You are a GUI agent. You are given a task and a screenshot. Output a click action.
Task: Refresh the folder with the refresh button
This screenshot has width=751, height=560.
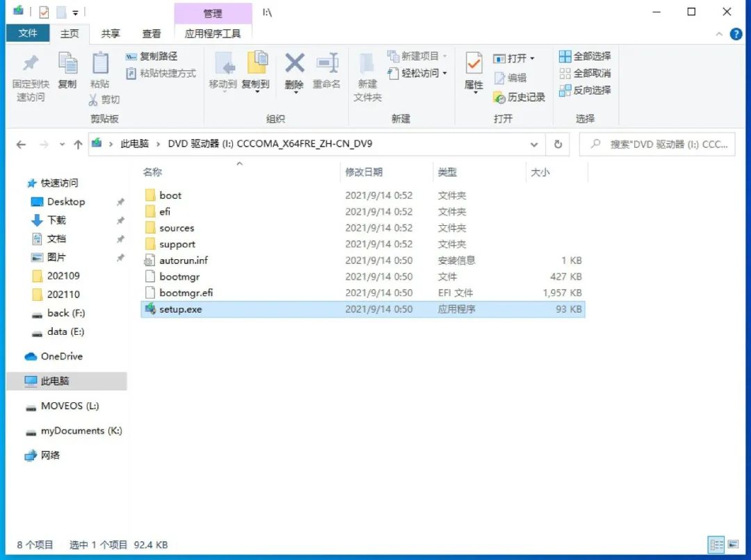coord(558,145)
